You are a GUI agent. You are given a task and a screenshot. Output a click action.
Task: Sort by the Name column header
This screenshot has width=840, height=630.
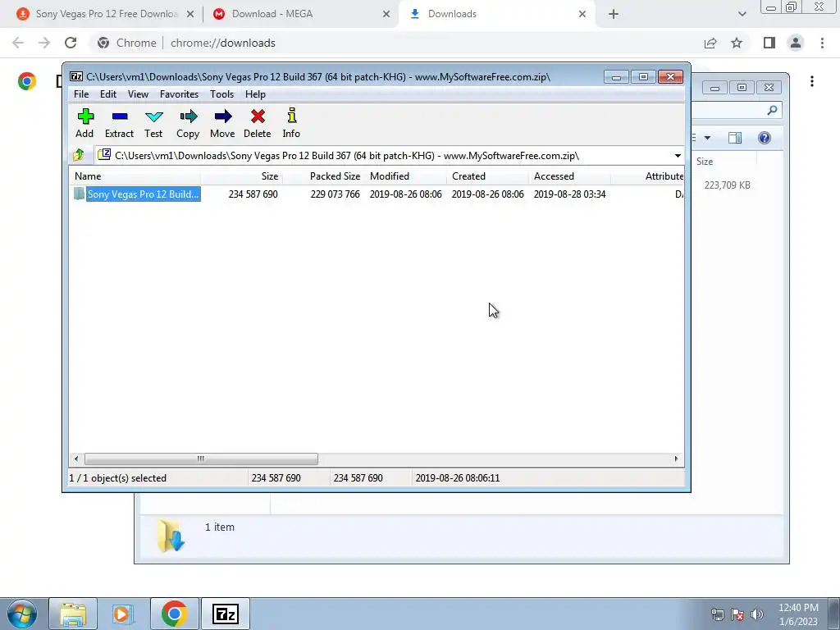pyautogui.click(x=135, y=176)
